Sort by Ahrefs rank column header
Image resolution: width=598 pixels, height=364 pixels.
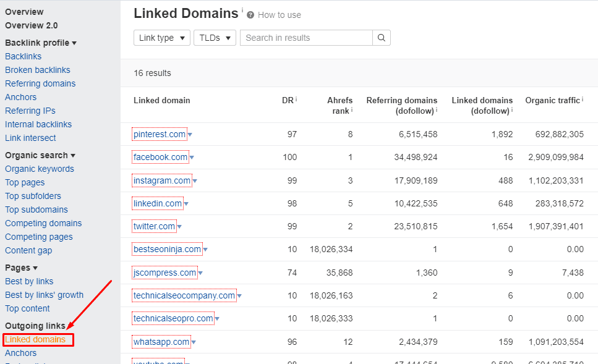pos(340,106)
